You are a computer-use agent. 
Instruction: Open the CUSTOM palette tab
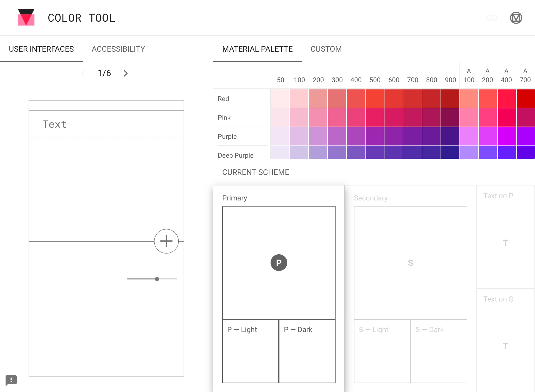pos(326,49)
